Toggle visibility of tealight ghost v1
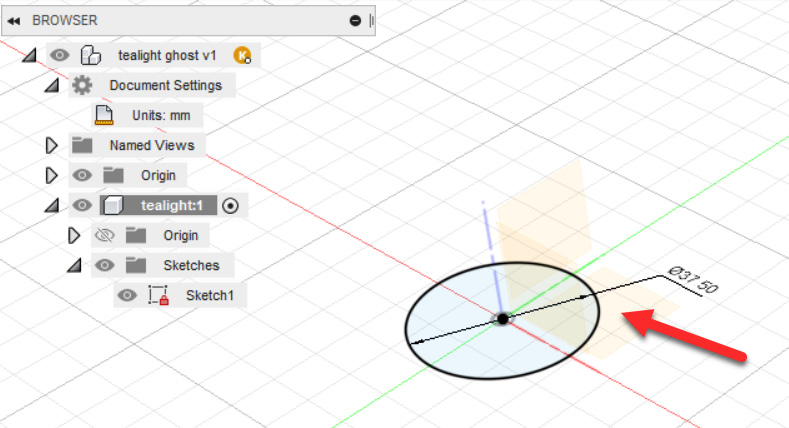The height and width of the screenshot is (428, 789). pyautogui.click(x=59, y=55)
